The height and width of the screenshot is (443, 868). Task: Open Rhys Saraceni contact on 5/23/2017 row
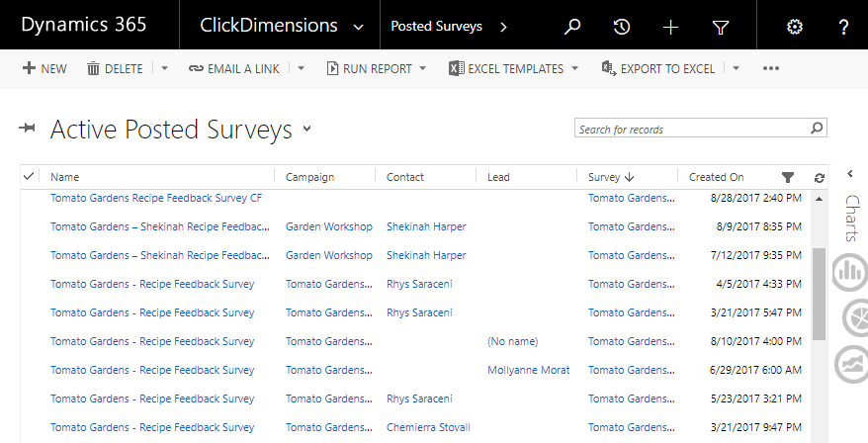pos(419,399)
